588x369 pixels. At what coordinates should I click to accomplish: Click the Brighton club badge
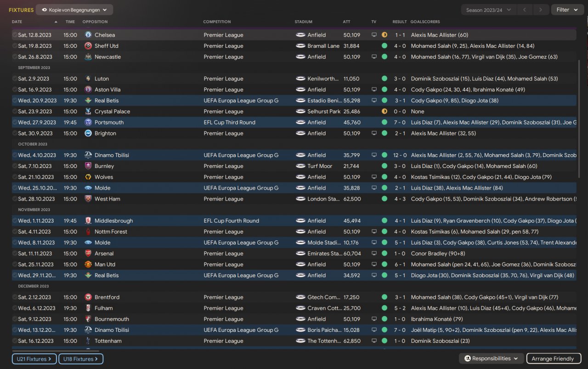tap(88, 134)
